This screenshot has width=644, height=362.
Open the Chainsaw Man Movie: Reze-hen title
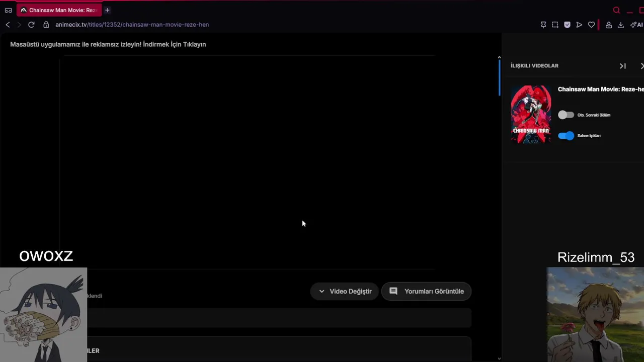pyautogui.click(x=601, y=89)
